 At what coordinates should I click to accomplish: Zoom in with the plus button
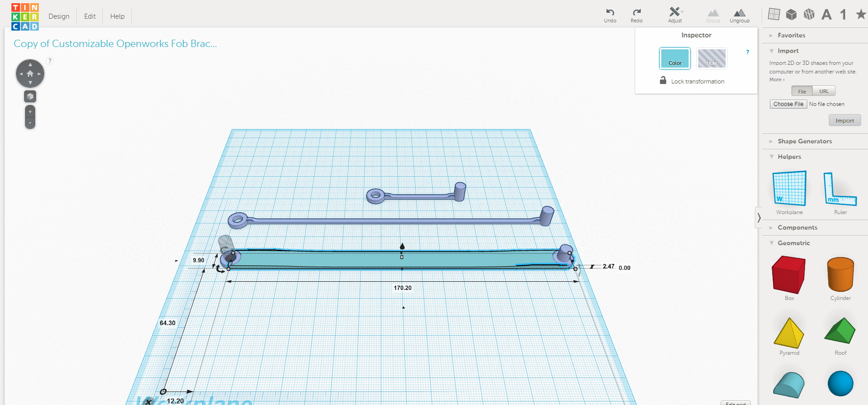30,111
